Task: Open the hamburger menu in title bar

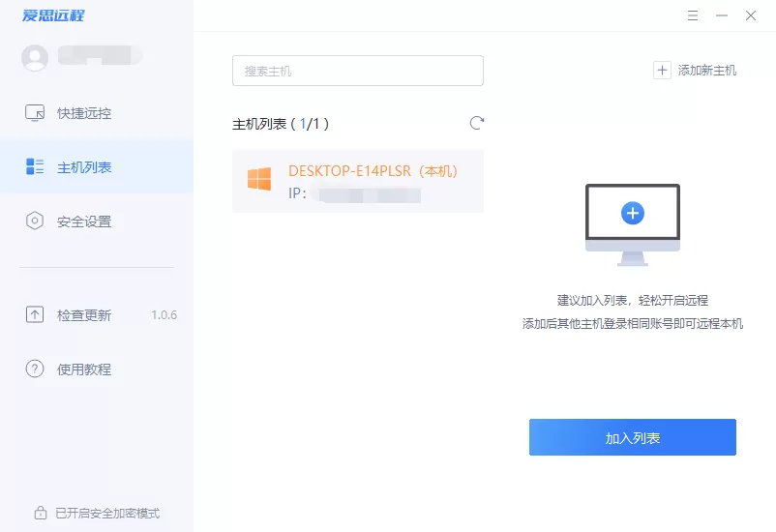Action: (693, 15)
